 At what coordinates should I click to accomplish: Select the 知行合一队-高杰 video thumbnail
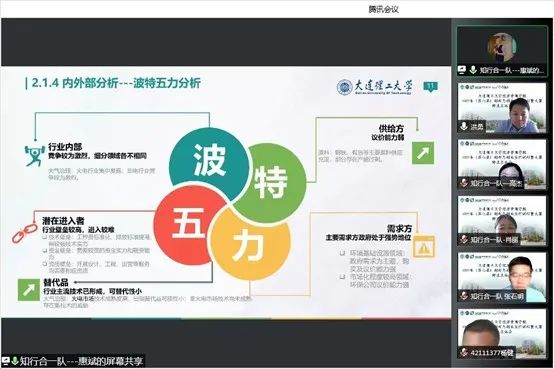502,164
